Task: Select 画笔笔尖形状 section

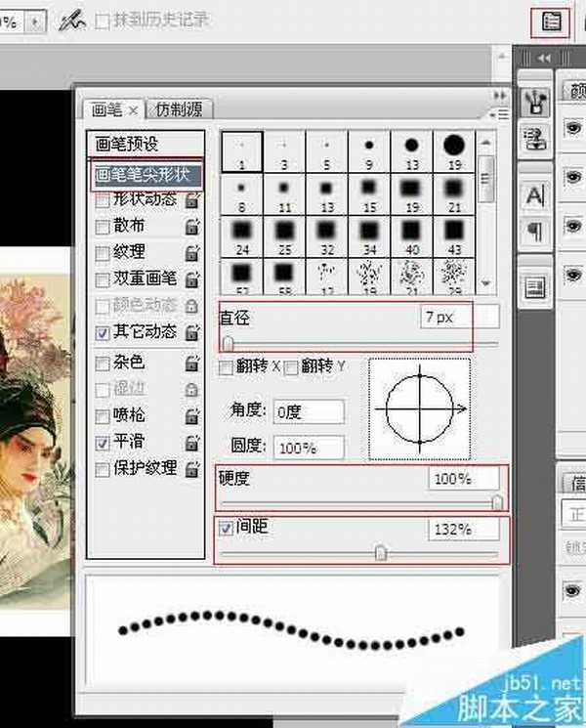Action: pos(146,175)
